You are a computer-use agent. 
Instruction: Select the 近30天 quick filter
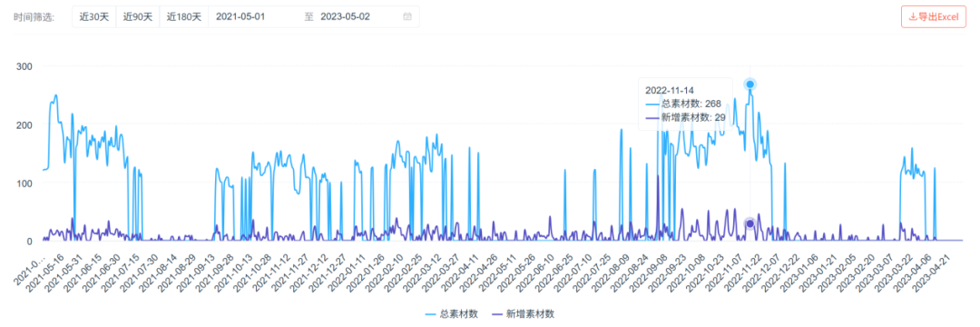[x=94, y=17]
